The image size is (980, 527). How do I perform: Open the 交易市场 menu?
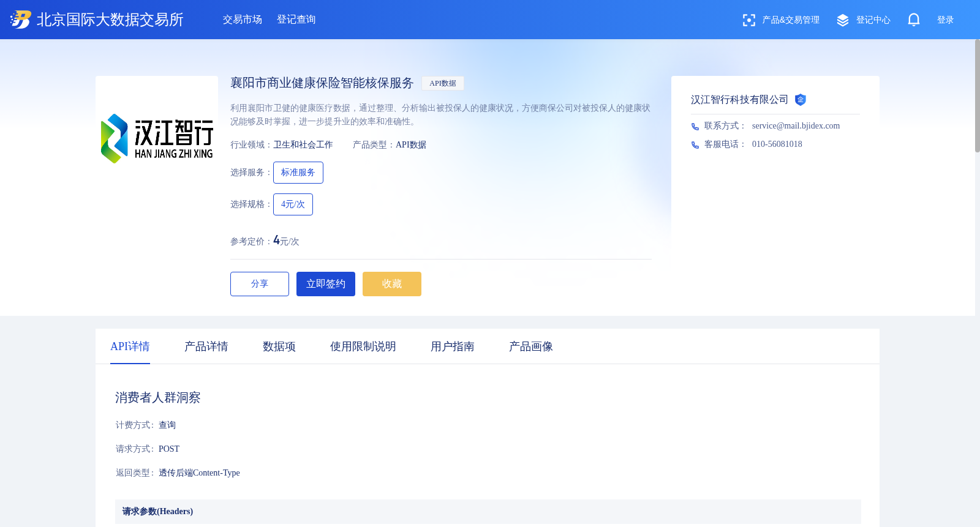pyautogui.click(x=243, y=20)
